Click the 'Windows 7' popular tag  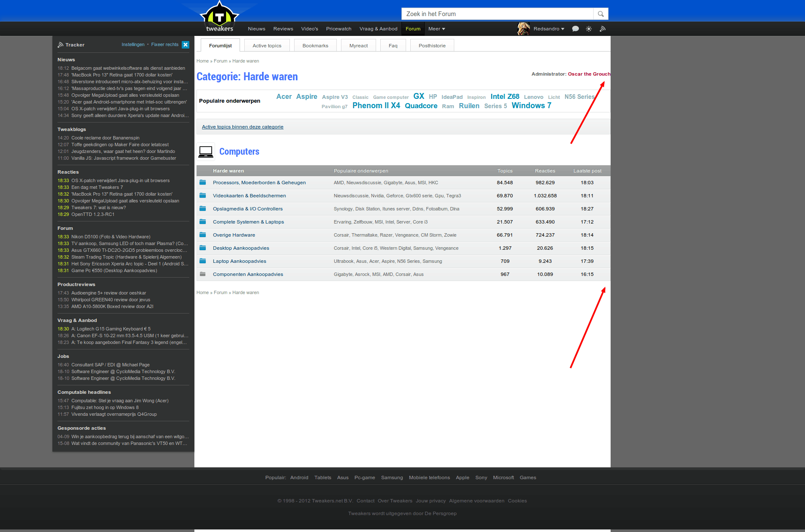[532, 106]
